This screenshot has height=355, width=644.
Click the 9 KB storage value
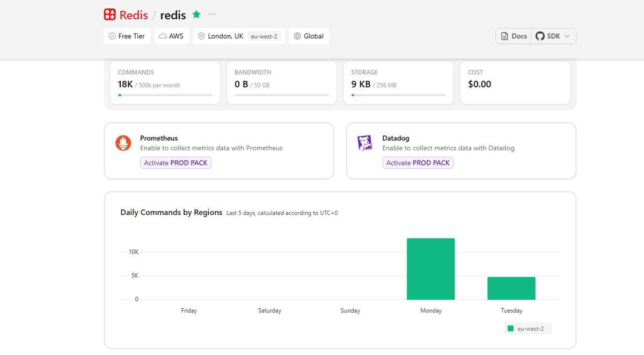click(361, 84)
